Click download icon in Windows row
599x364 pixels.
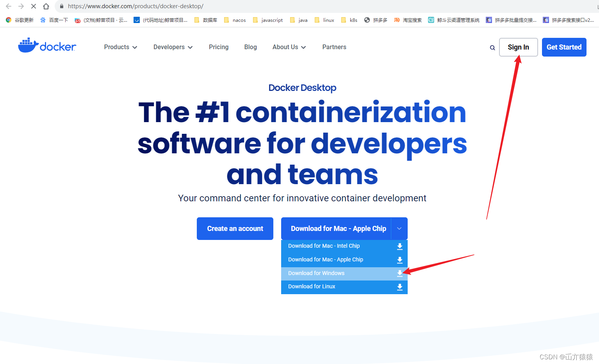[399, 273]
